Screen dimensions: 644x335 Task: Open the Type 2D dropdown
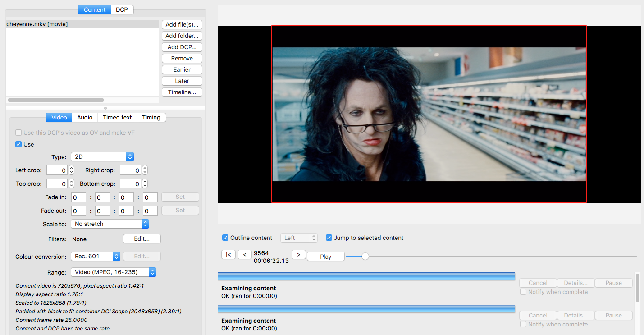tap(102, 157)
